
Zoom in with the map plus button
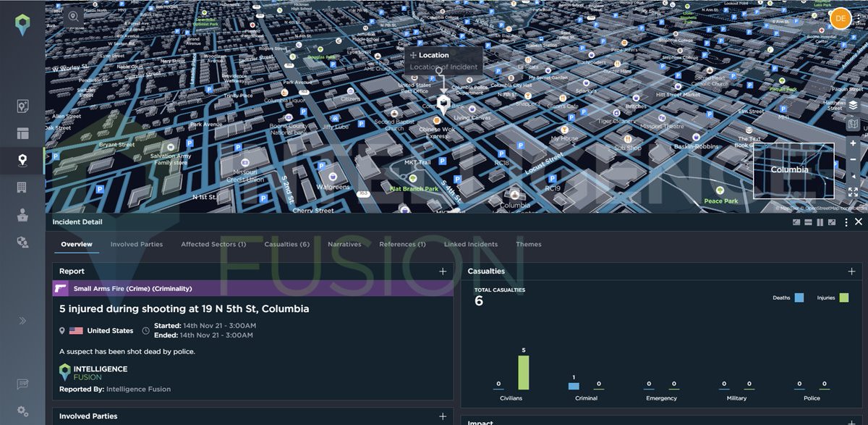click(x=854, y=143)
